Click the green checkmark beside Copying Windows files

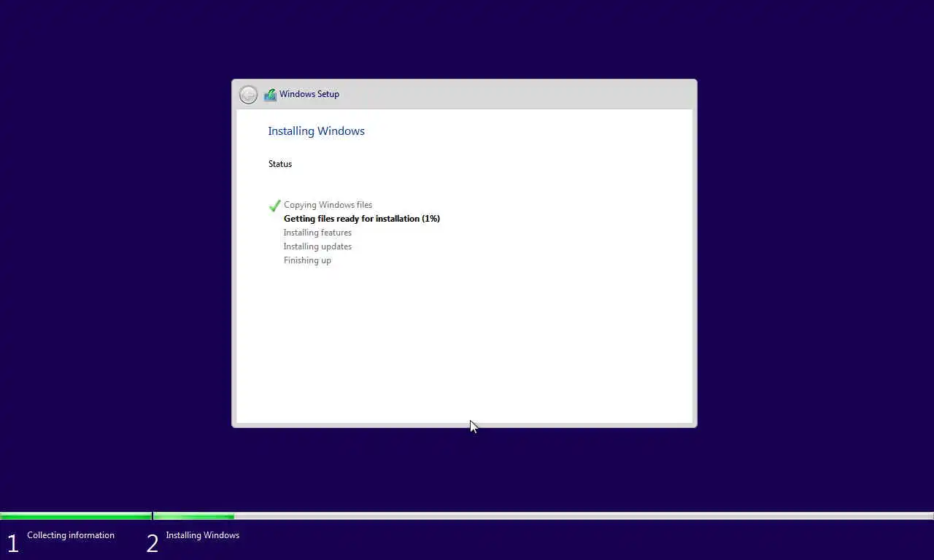click(275, 206)
